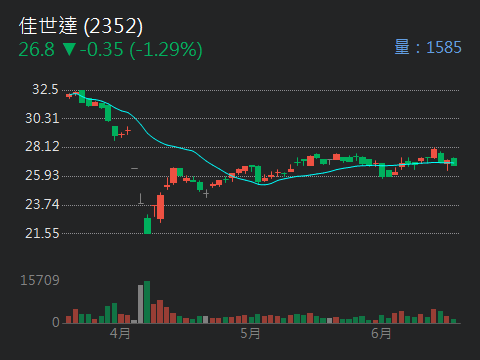
Task: Click the tall gray volume bar
Action: click(x=140, y=304)
